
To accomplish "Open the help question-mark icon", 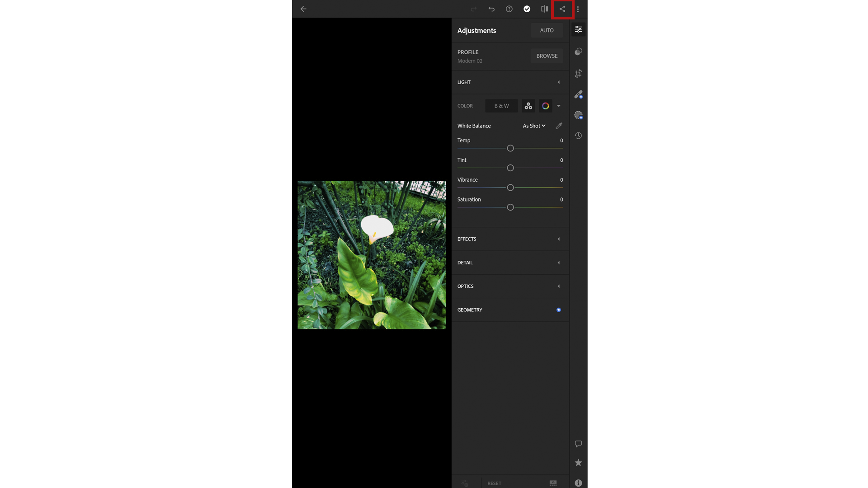I will point(509,9).
